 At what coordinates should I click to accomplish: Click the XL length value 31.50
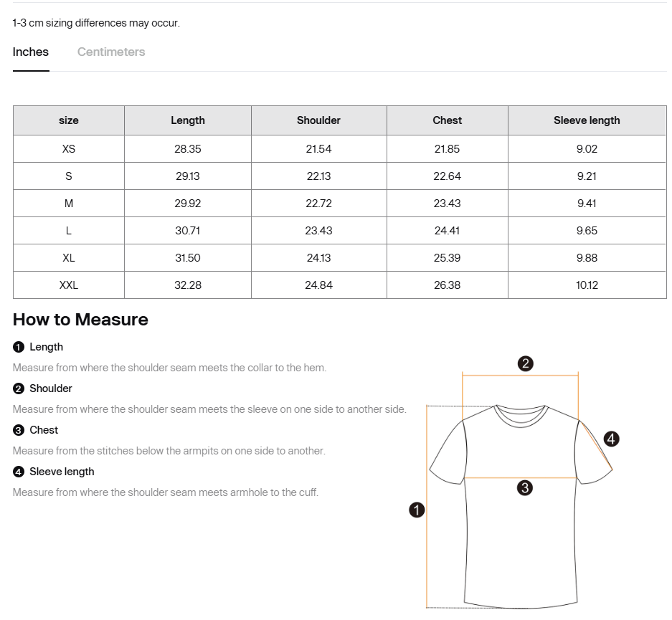point(188,258)
